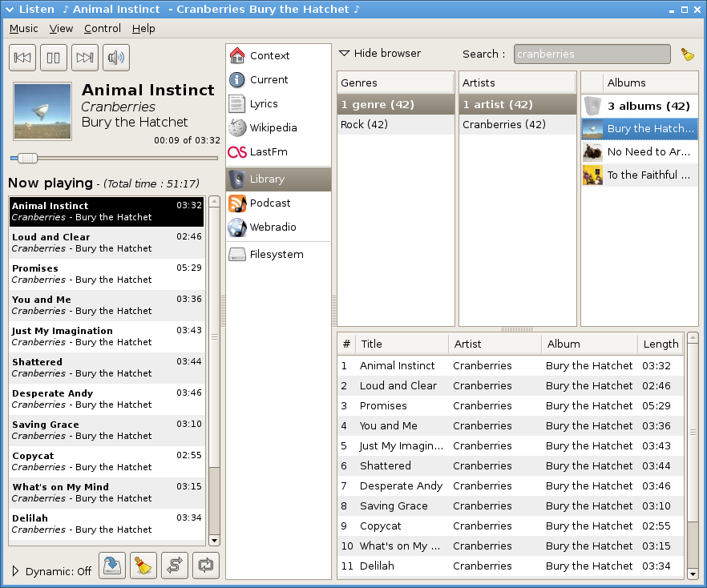
Task: Open the Music menu
Action: [x=24, y=28]
